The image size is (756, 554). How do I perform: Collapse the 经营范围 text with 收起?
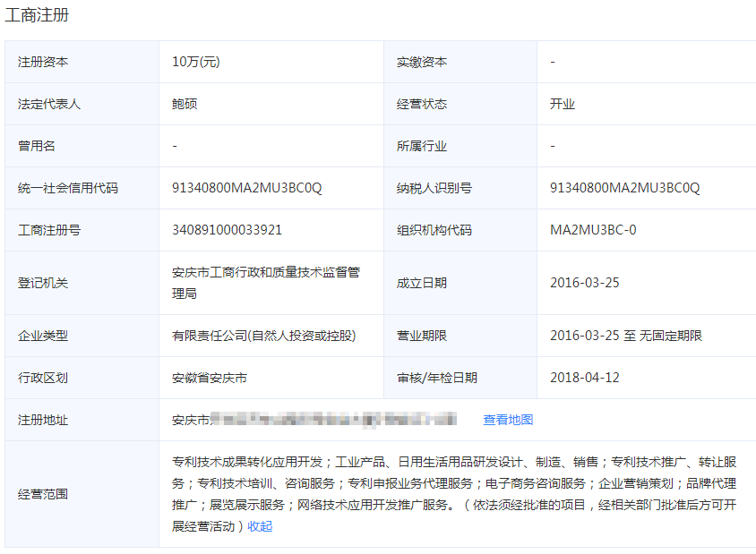pyautogui.click(x=260, y=526)
